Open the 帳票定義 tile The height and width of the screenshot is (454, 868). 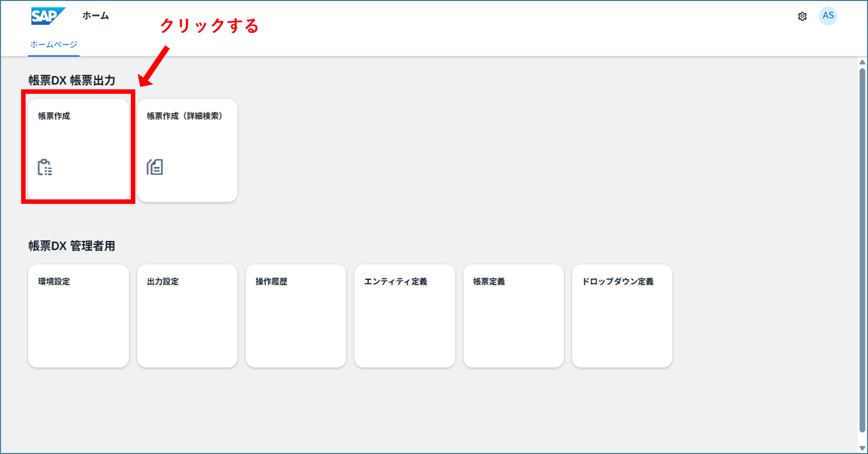514,316
